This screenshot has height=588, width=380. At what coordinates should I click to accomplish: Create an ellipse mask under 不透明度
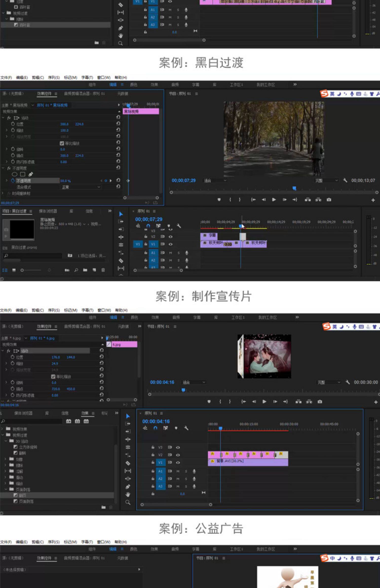[15, 174]
